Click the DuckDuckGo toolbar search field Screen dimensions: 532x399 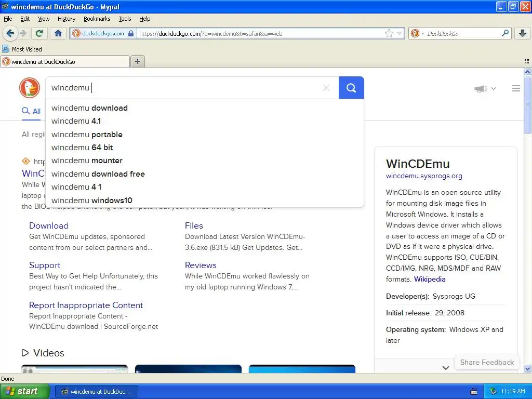click(463, 34)
